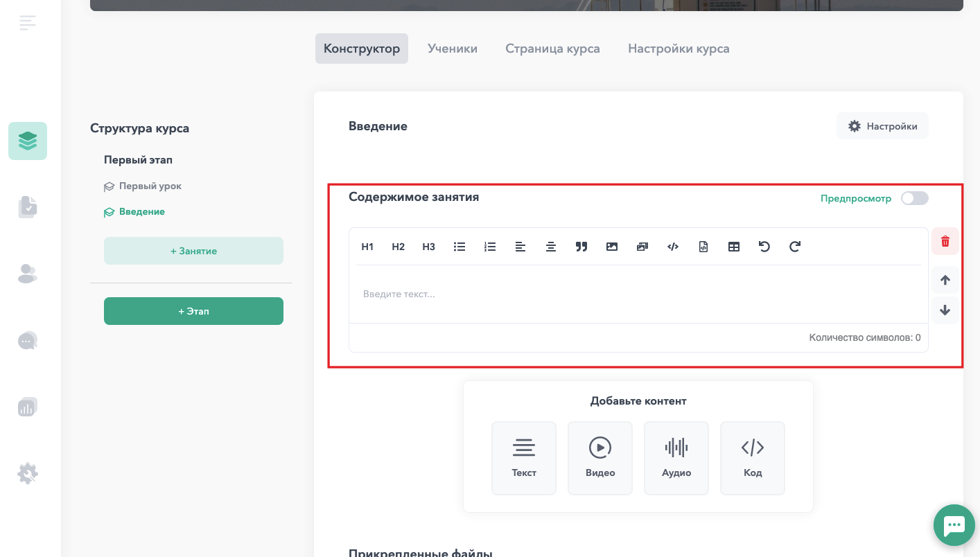Open the hamburger menu in sidebar

pyautogui.click(x=28, y=23)
